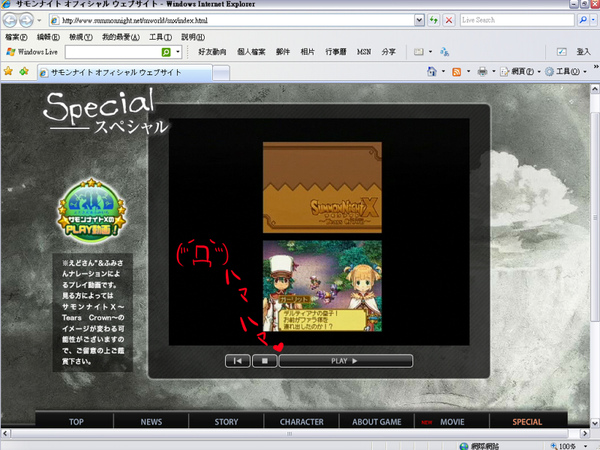Go forward with the browser Forward arrow
The image size is (600, 450).
[x=26, y=20]
